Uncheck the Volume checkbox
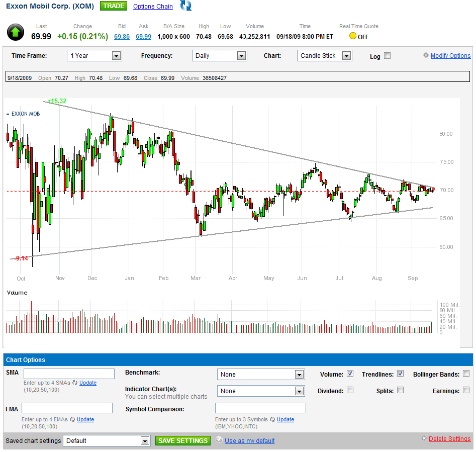Screen dimensions: 476x452 coord(350,374)
